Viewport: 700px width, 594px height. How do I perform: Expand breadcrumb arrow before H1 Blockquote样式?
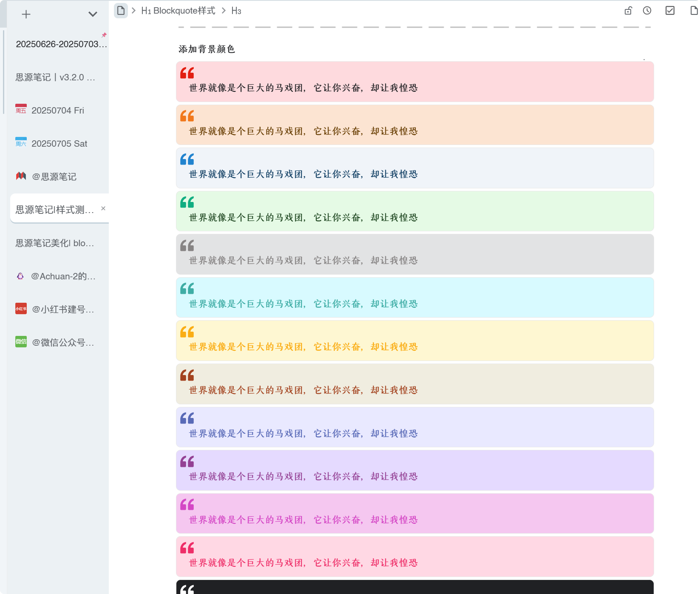click(134, 11)
